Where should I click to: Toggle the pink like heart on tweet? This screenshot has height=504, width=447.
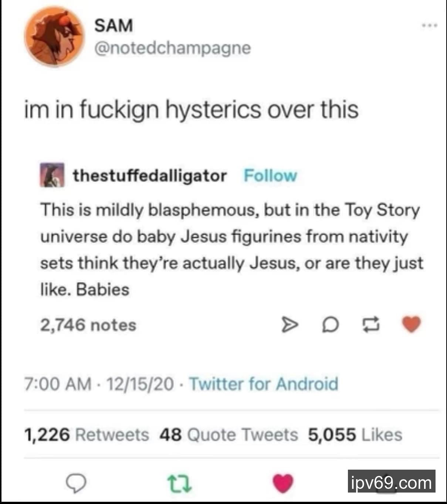pos(283,483)
